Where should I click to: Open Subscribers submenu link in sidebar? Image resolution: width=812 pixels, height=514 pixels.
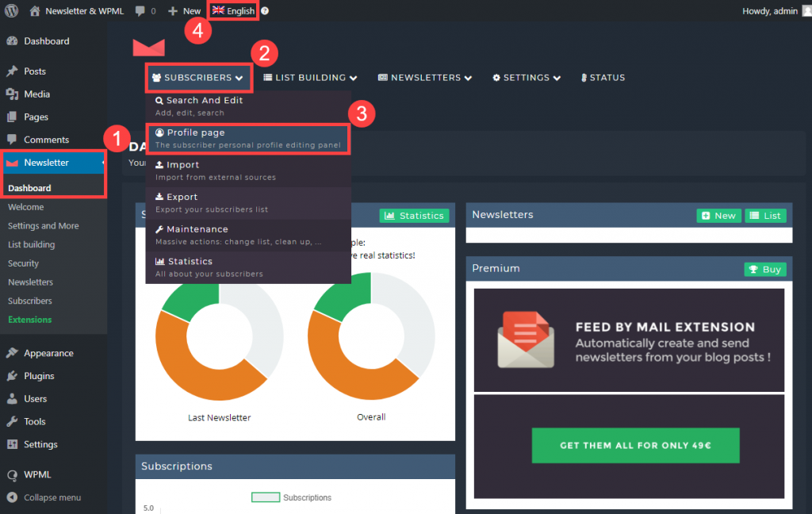[30, 301]
